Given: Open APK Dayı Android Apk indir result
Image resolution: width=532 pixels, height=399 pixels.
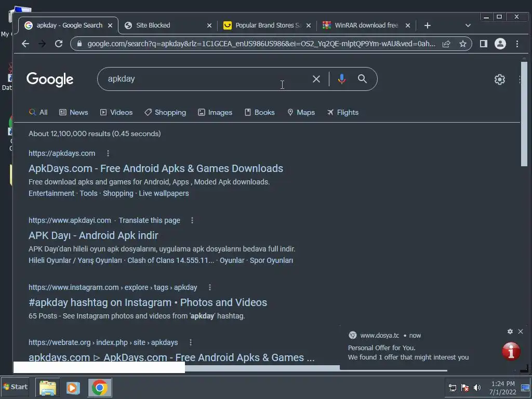Looking at the screenshot, I should 94,235.
